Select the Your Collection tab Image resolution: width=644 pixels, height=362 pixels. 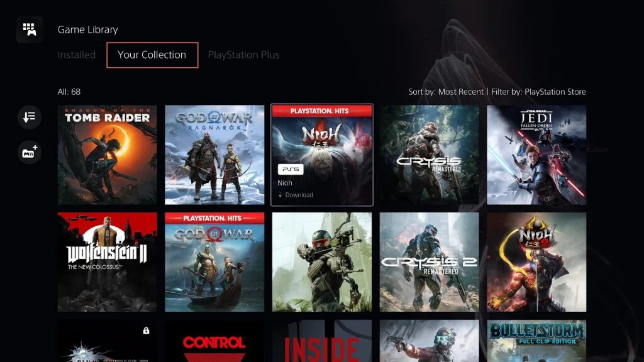coord(152,55)
